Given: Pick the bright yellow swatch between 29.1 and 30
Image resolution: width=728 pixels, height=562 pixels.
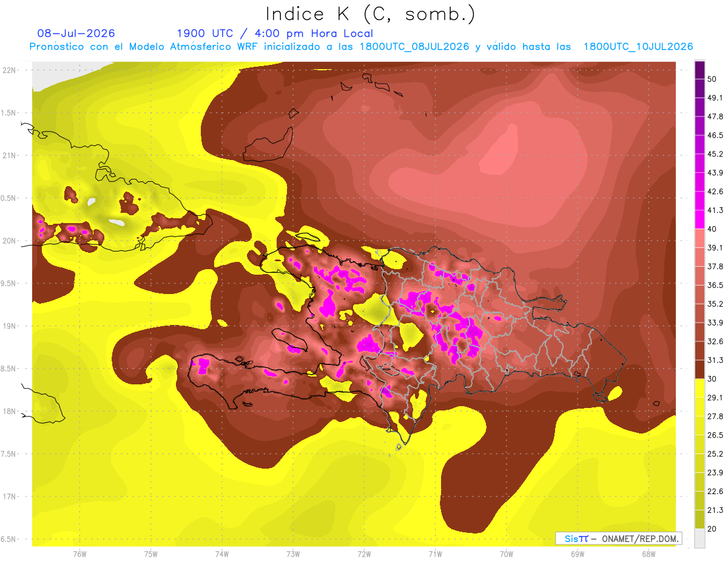Looking at the screenshot, I should (699, 387).
